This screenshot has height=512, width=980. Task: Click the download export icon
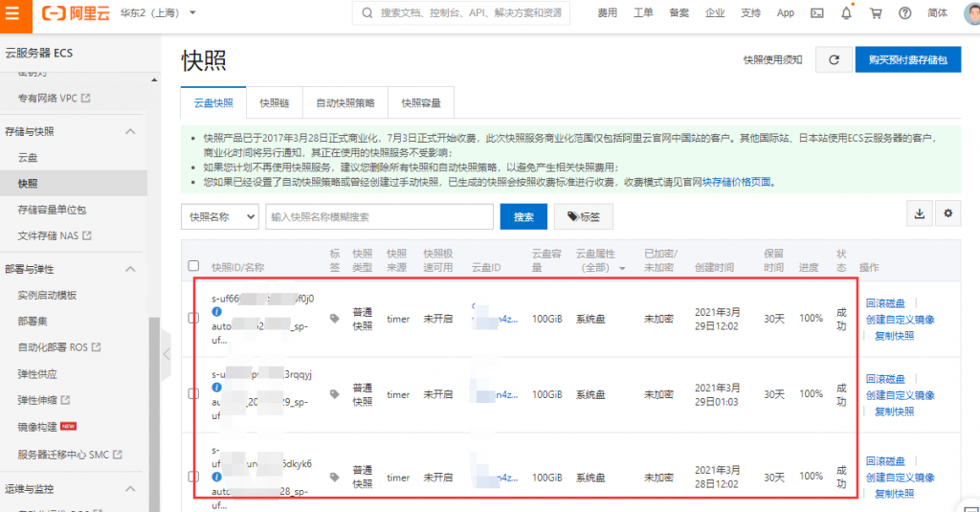tap(920, 214)
